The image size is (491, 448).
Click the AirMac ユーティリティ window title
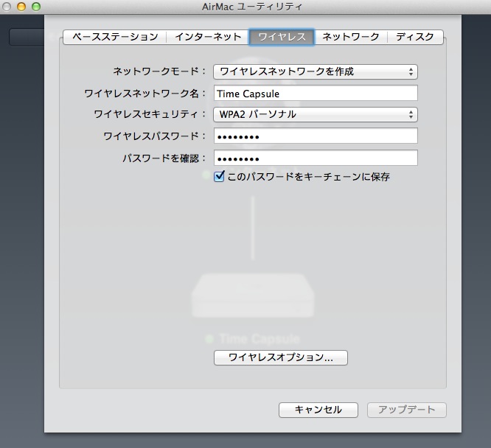(252, 7)
